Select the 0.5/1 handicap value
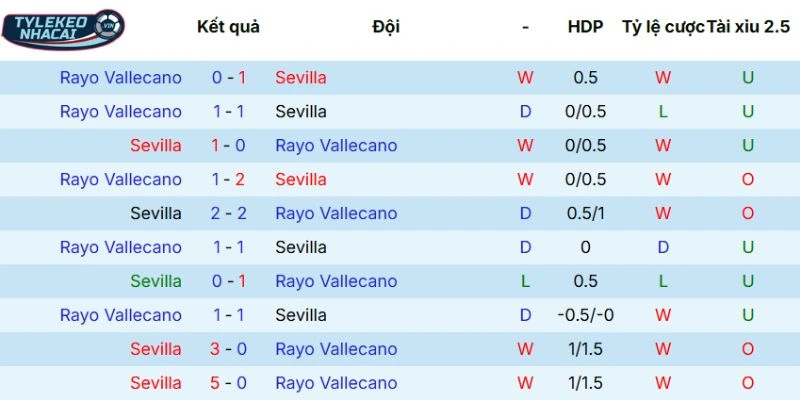800x400 pixels. click(585, 213)
